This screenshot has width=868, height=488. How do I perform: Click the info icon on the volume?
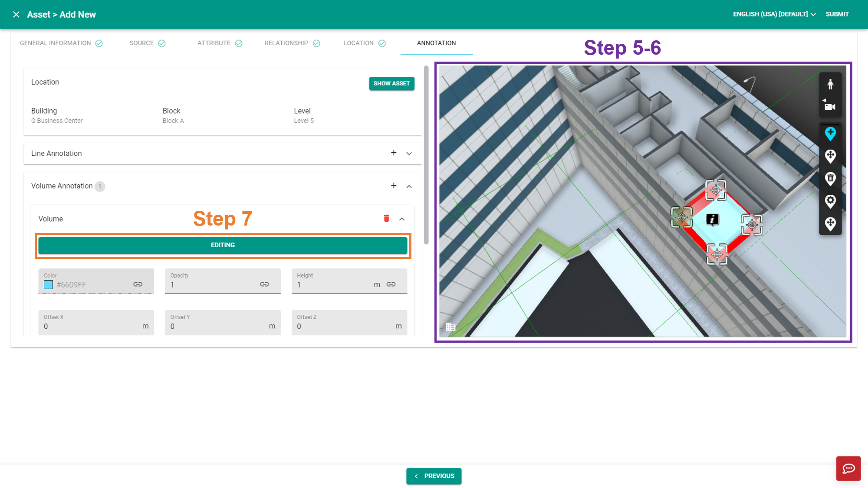click(x=712, y=219)
